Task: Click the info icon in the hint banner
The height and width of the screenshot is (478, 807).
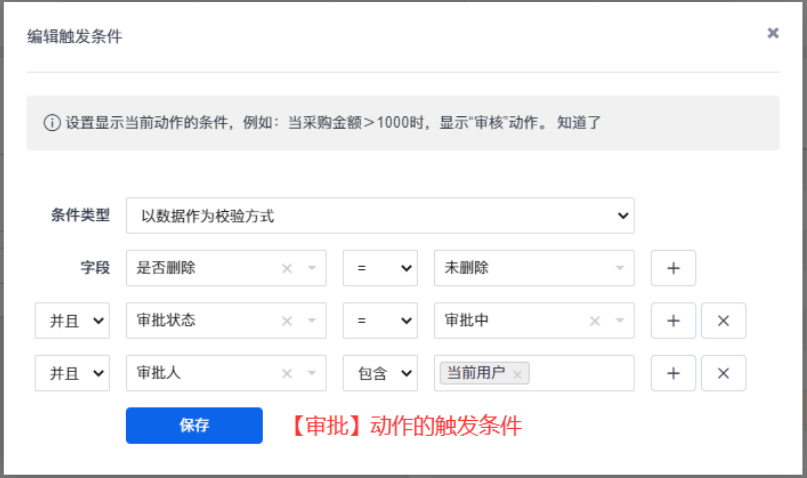Action: 52,123
